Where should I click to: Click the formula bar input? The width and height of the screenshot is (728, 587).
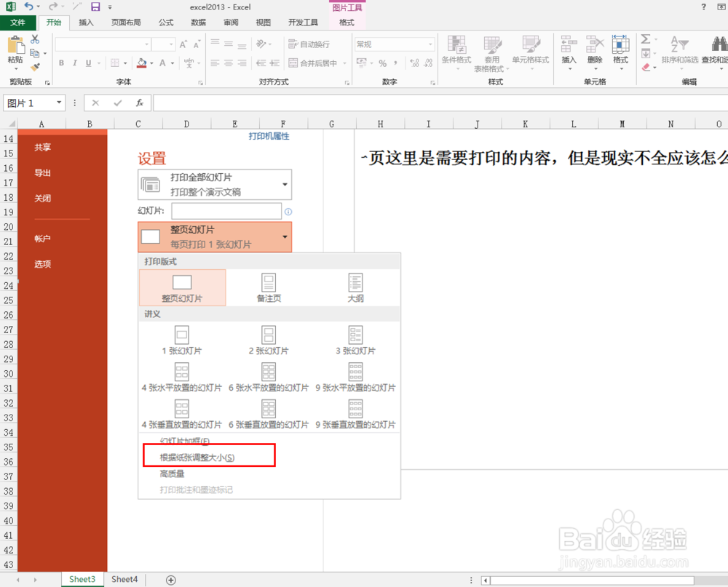[x=440, y=103]
